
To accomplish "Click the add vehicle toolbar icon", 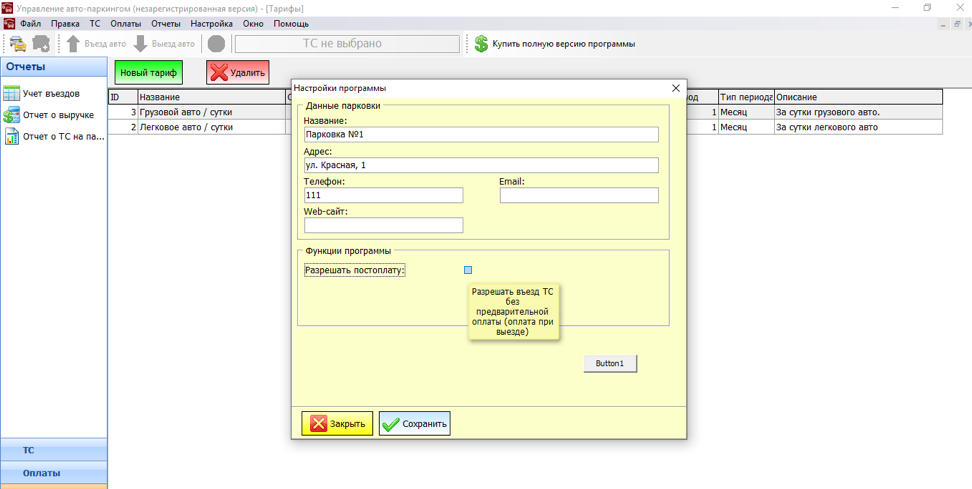I will 42,44.
